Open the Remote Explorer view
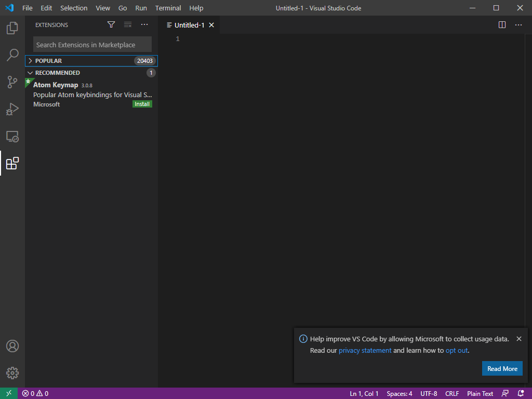Viewport: 532px width, 399px height. [12, 137]
